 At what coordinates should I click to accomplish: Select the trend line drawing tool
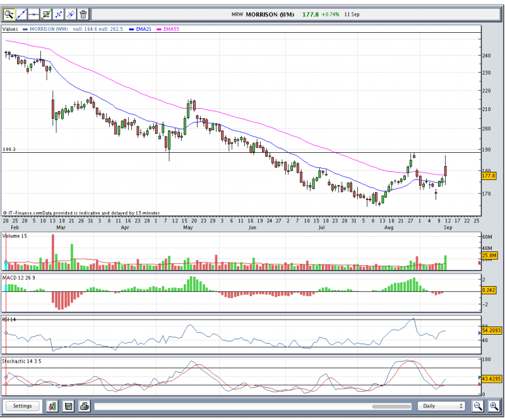click(21, 13)
